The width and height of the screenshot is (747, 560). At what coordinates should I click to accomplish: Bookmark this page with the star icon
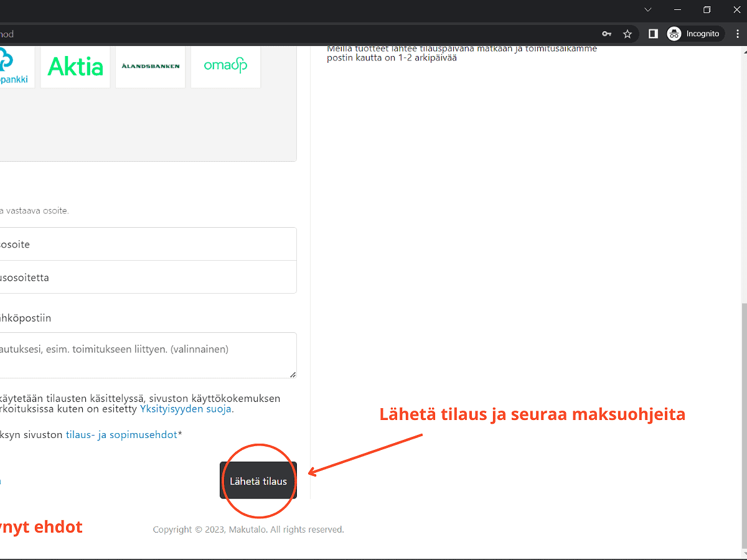pos(627,34)
